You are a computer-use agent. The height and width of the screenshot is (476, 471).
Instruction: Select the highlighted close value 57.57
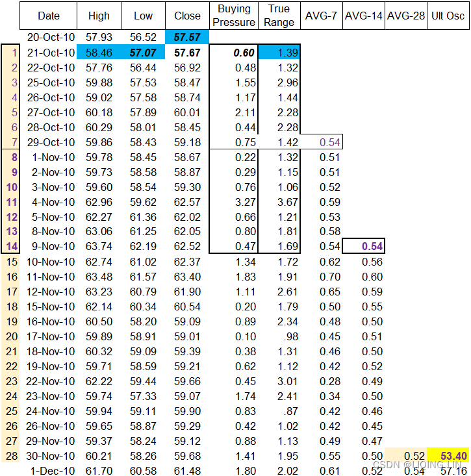187,37
